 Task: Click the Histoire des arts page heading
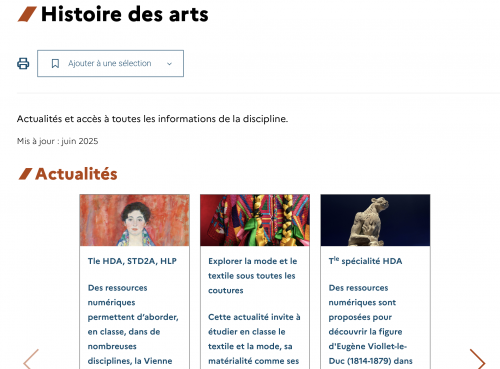point(125,14)
